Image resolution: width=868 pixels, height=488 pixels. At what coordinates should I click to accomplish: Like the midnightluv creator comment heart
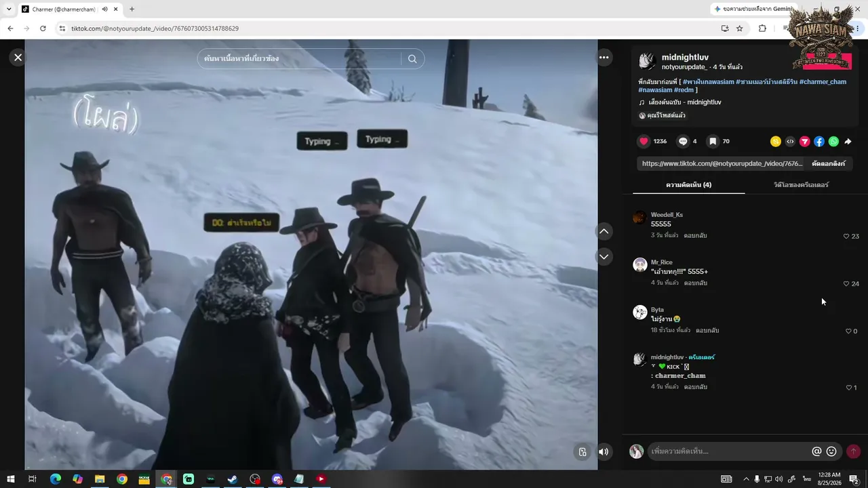(x=849, y=388)
